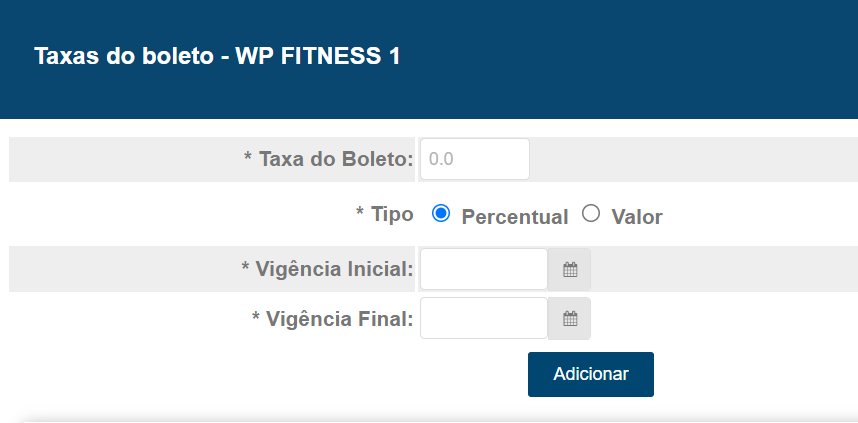Click the Taxa do Boleto input field
Viewport: 858px width, 423px height.
474,159
